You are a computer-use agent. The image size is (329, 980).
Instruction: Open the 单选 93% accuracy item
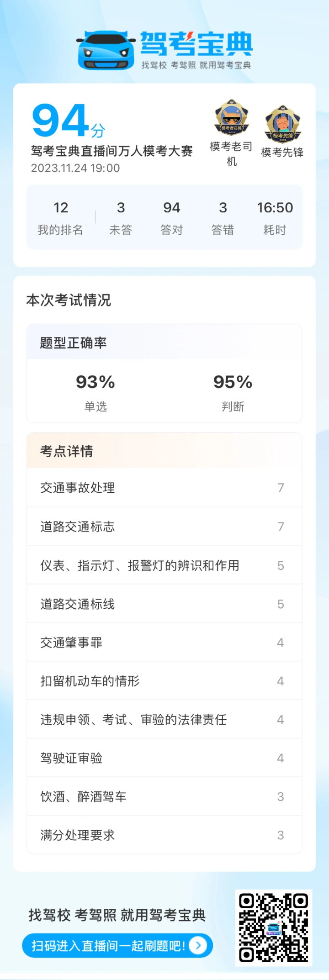(96, 392)
